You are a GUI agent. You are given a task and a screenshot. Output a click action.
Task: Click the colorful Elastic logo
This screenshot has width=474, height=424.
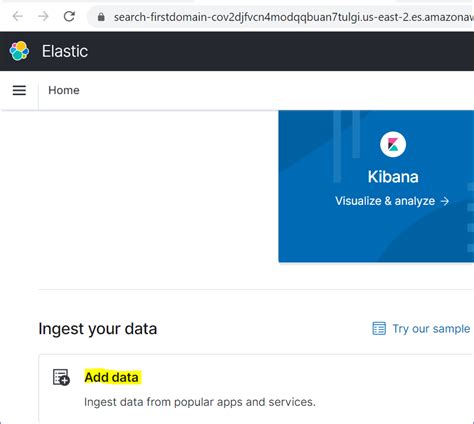coord(19,51)
